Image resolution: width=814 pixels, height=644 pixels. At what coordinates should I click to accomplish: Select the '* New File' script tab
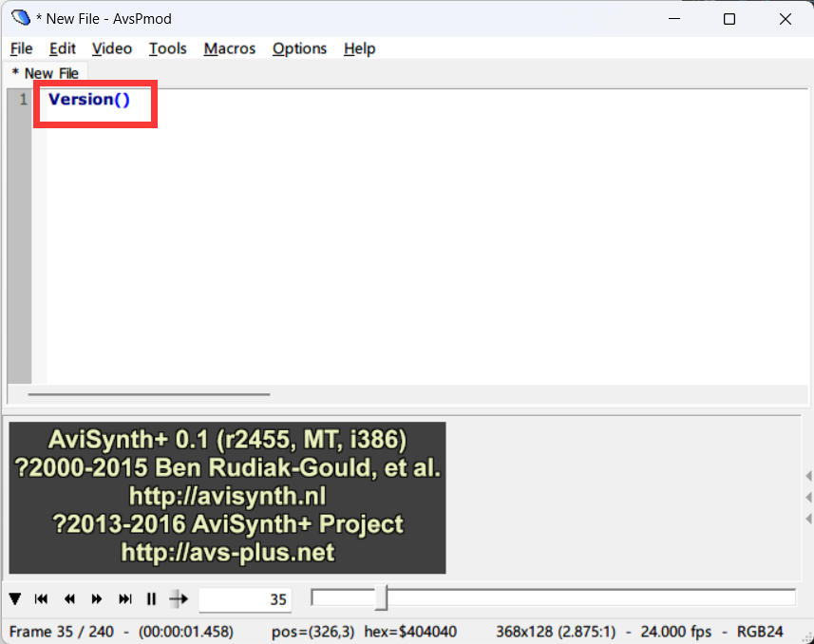(46, 73)
